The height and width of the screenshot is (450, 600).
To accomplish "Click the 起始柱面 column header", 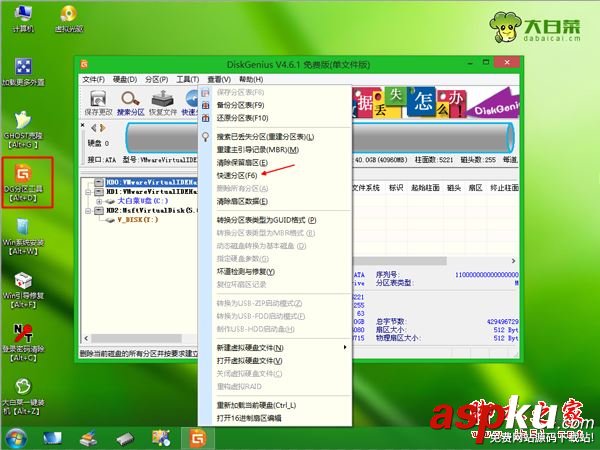I will coord(425,188).
